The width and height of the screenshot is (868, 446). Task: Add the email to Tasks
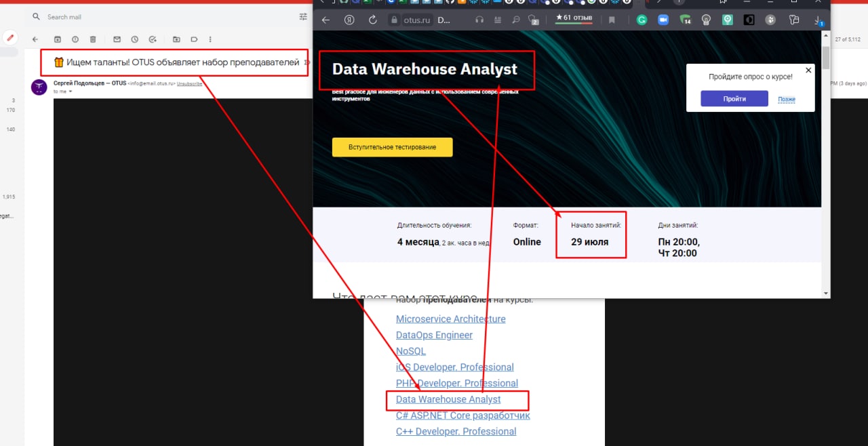click(x=153, y=39)
